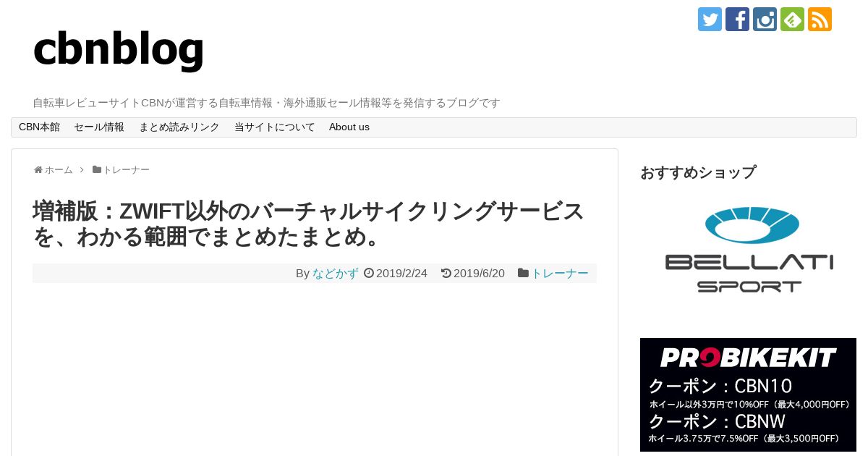Click the folder icon beside breadcrumb トレーナー
The width and height of the screenshot is (868, 456).
97,169
